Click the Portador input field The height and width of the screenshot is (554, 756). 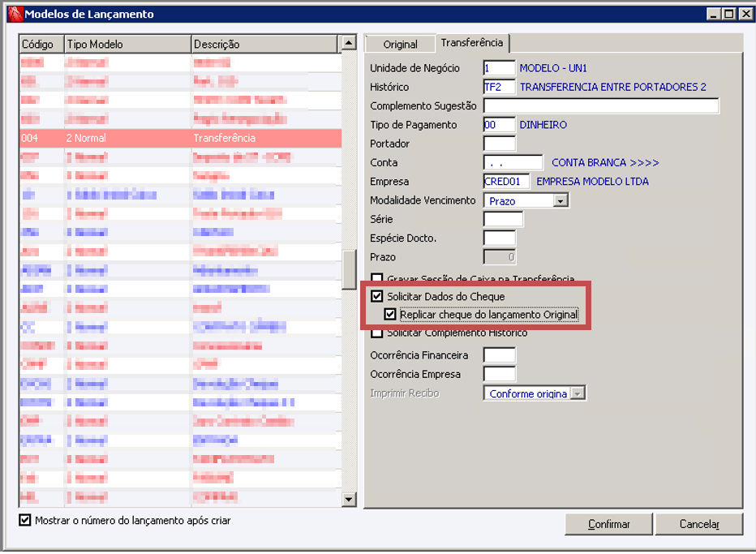500,144
